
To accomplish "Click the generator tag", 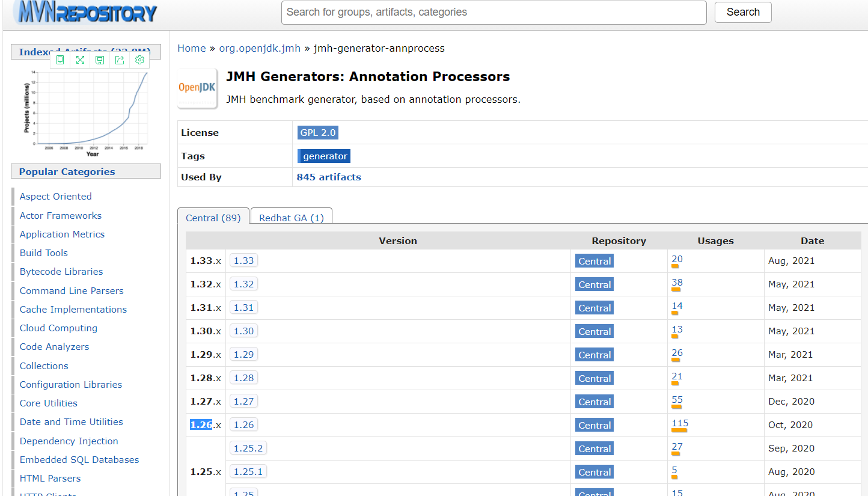I will pos(324,156).
